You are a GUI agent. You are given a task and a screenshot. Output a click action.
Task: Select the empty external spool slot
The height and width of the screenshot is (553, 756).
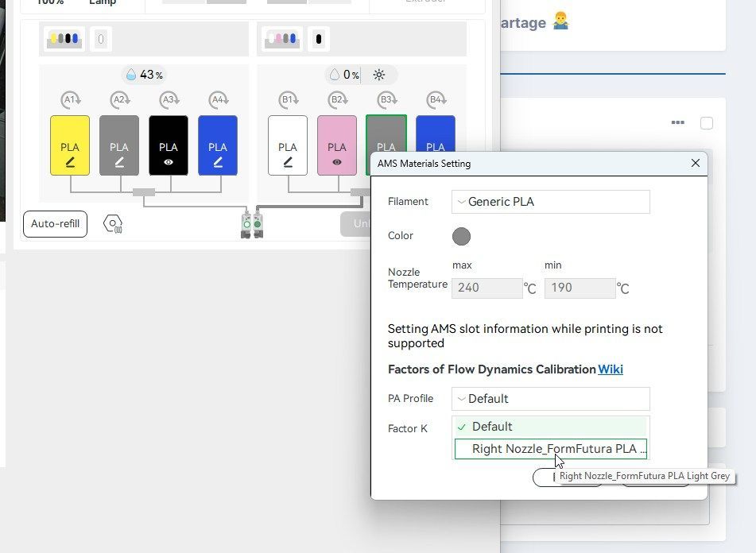click(101, 39)
